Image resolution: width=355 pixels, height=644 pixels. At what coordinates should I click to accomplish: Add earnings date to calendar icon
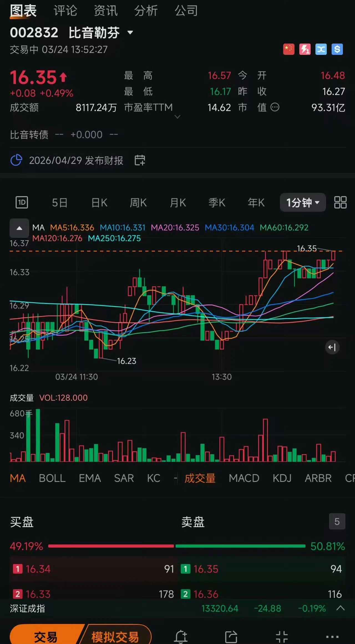pyautogui.click(x=140, y=160)
